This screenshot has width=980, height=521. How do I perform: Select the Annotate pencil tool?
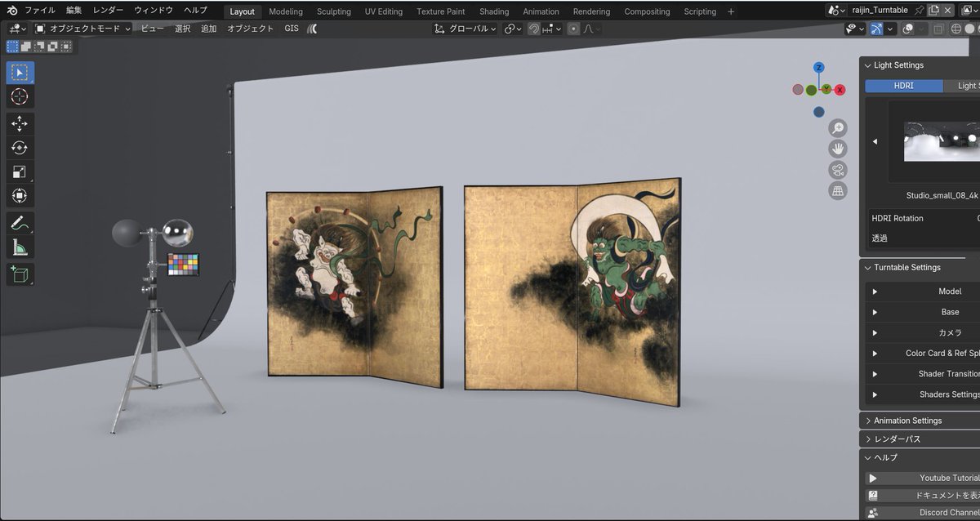(20, 222)
